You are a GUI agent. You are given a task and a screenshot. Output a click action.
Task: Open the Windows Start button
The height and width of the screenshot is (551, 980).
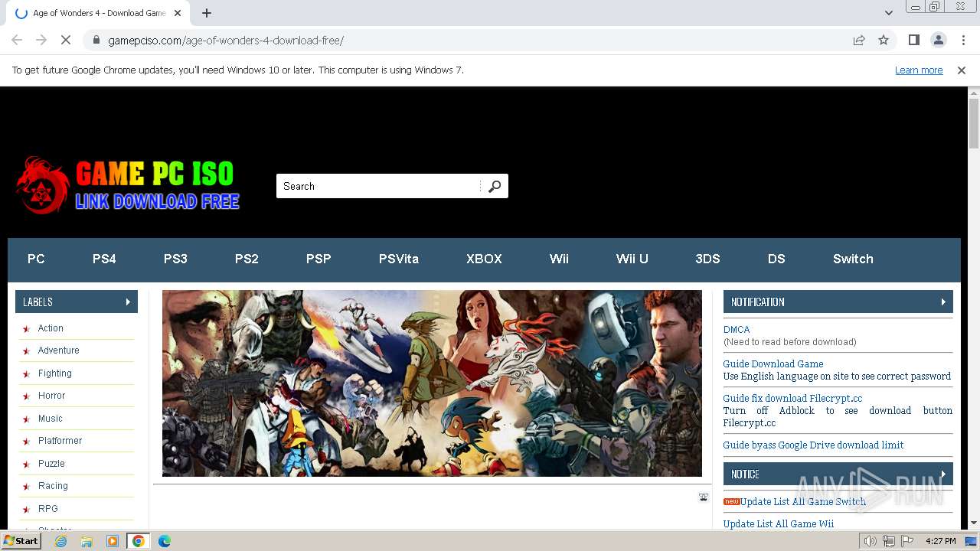click(x=21, y=540)
